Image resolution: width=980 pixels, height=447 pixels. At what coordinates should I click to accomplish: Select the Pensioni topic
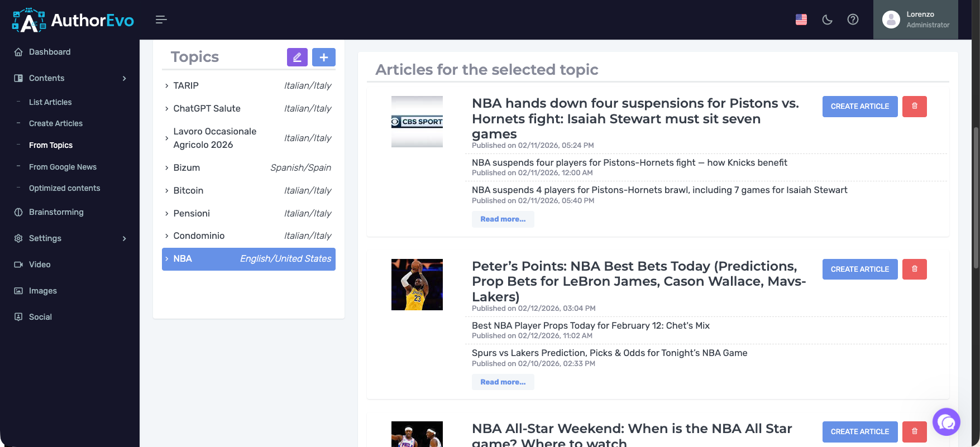192,213
